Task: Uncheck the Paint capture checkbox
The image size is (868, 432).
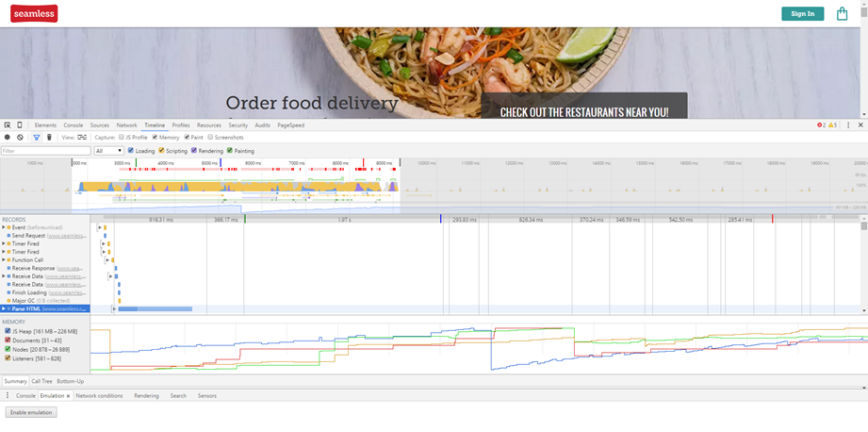Action: tap(188, 138)
